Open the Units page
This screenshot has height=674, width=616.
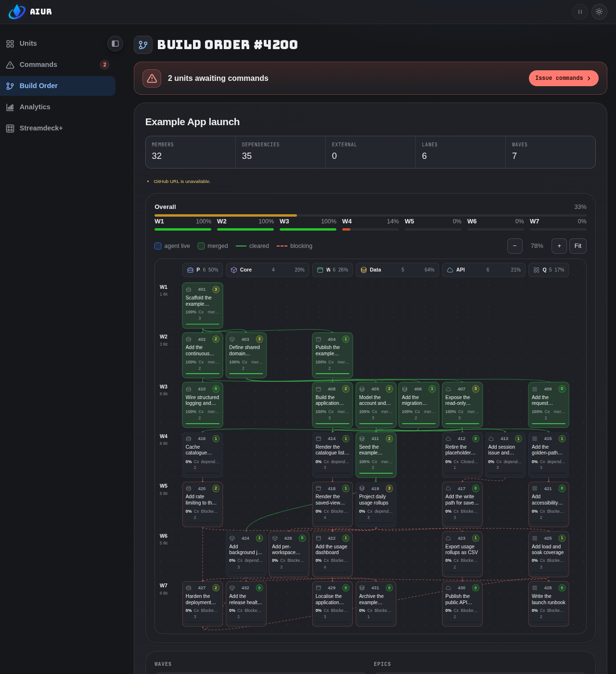tap(58, 43)
